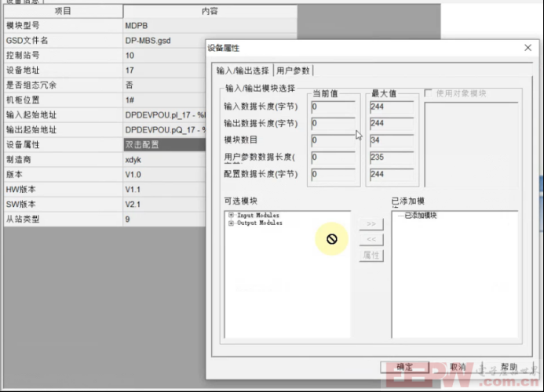
Task: Click the manufacturer value xdyk
Action: tap(164, 160)
